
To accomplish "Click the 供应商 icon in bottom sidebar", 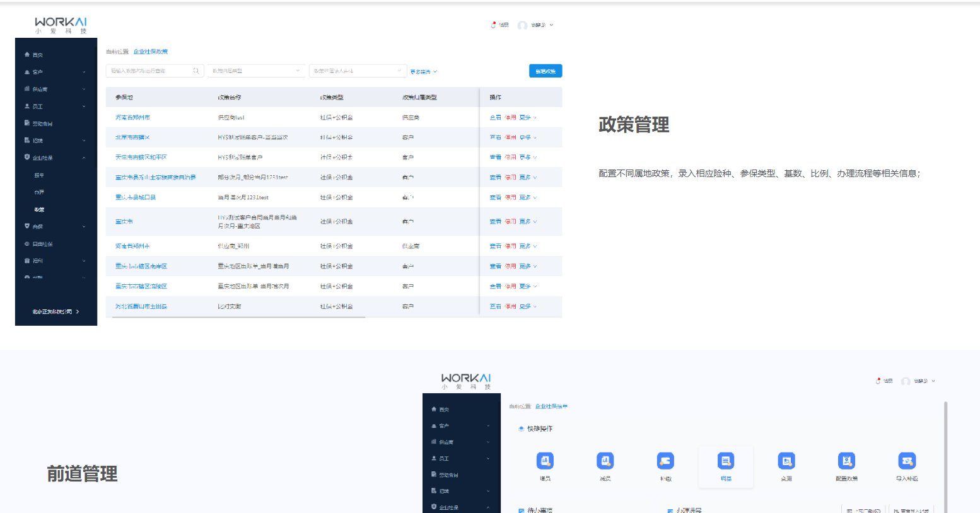I will [x=434, y=442].
